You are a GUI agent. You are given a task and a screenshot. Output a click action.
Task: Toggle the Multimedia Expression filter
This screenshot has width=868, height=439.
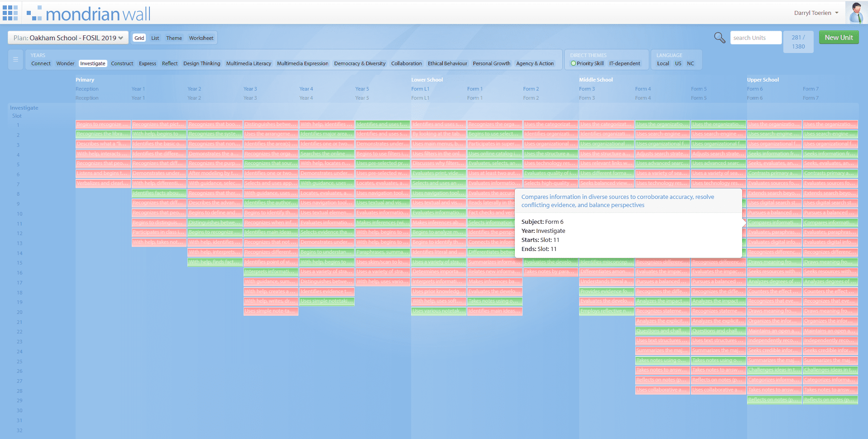tap(302, 63)
